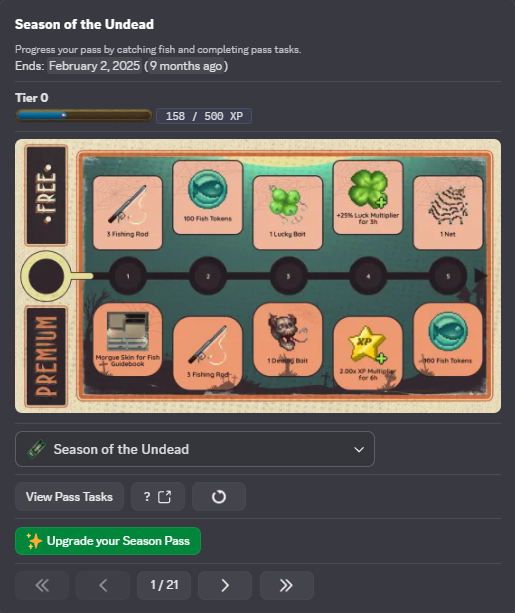This screenshot has width=515, height=613.
Task: Jump to last page double arrow
Action: coord(287,585)
